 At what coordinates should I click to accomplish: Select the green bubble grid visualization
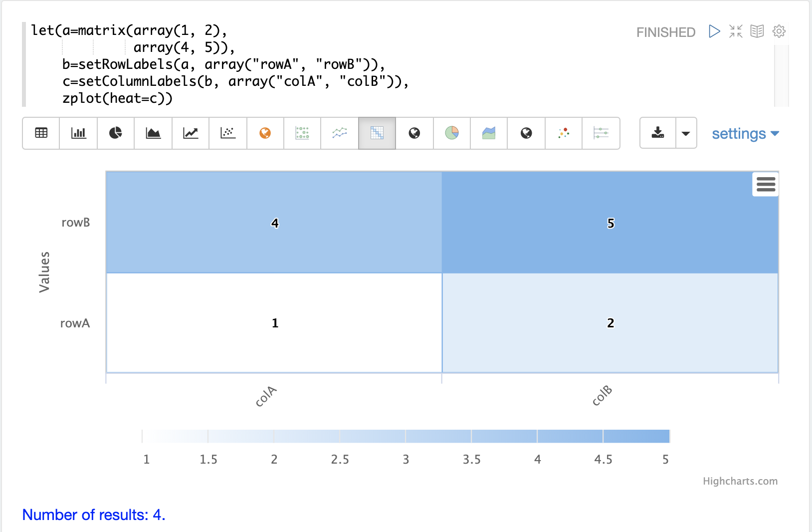pos(302,133)
